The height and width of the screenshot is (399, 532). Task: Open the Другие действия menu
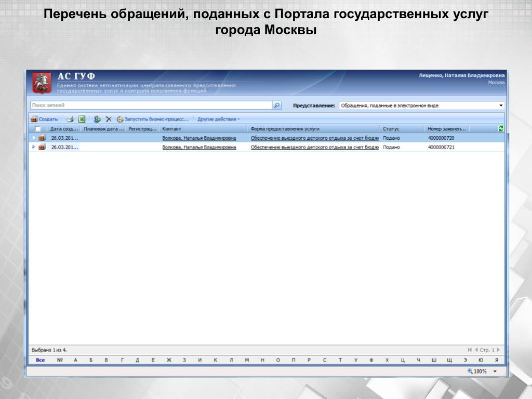[219, 119]
